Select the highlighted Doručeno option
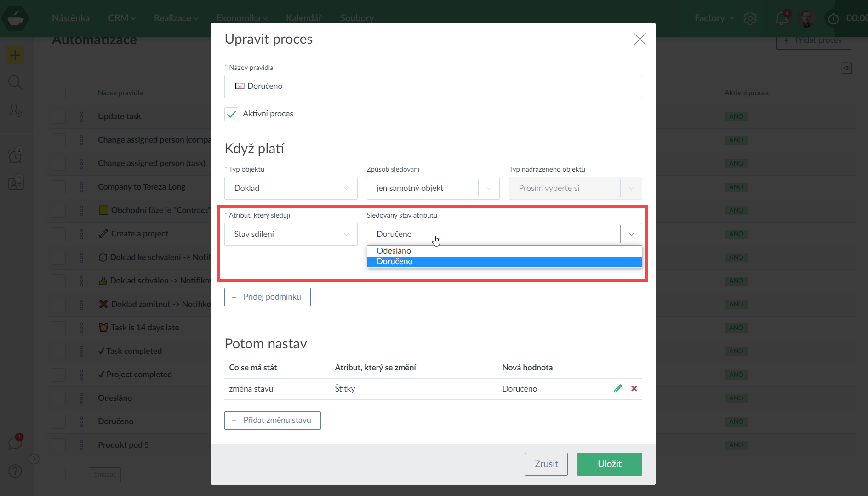The height and width of the screenshot is (496, 868). [x=395, y=262]
